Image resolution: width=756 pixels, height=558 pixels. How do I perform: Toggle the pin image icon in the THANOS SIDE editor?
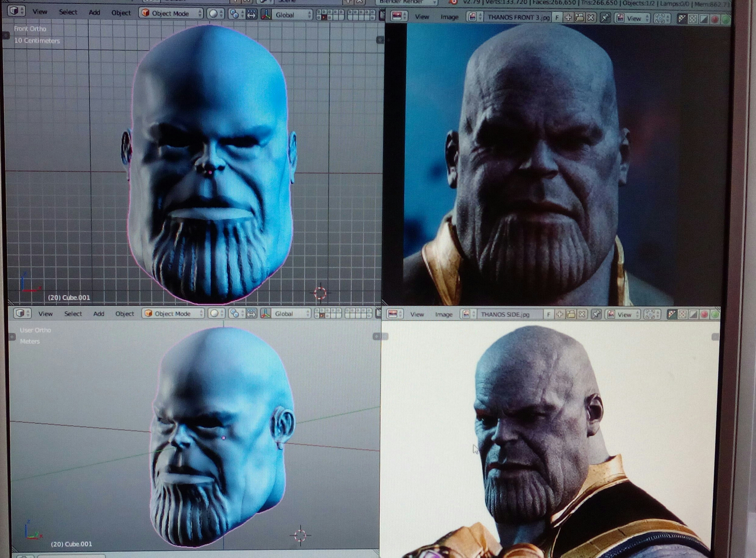596,315
